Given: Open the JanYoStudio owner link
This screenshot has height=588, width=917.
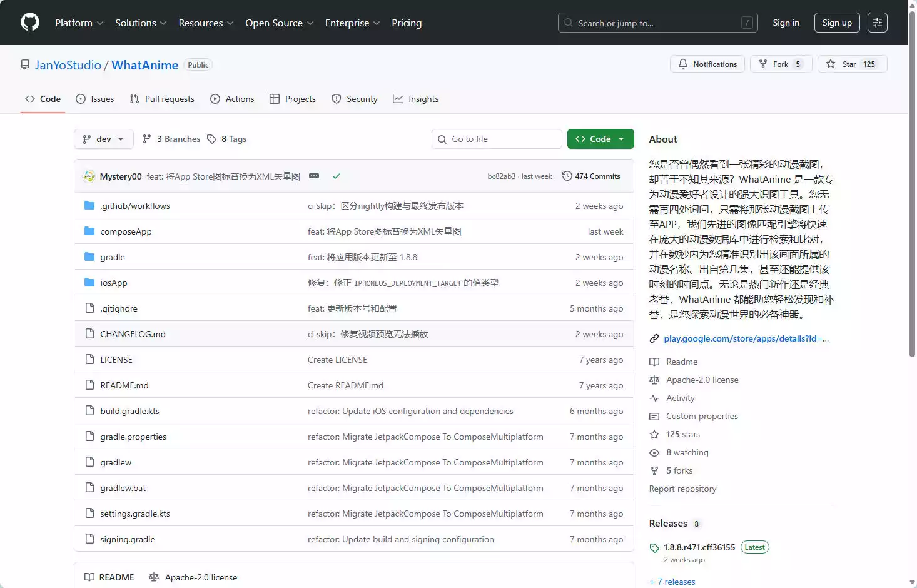Looking at the screenshot, I should point(68,65).
